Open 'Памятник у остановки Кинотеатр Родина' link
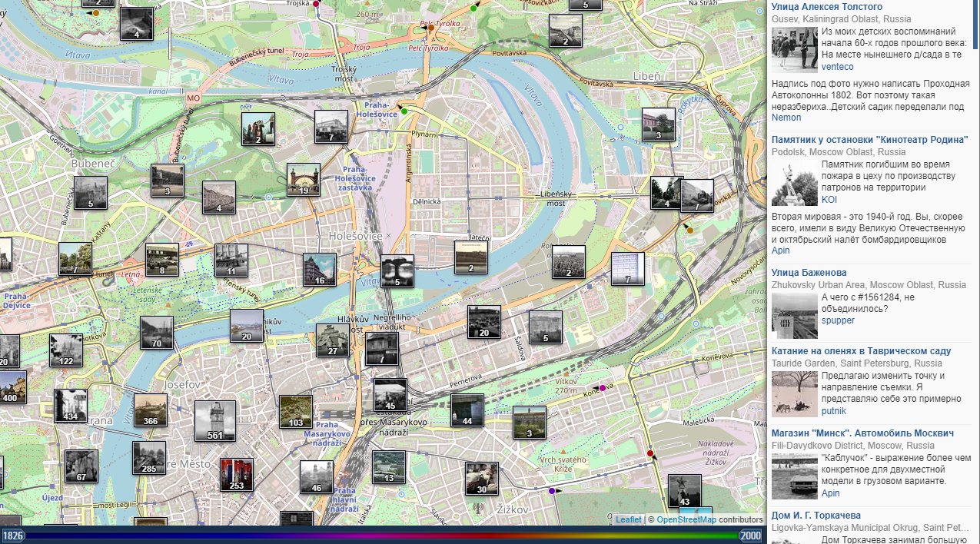 point(870,140)
